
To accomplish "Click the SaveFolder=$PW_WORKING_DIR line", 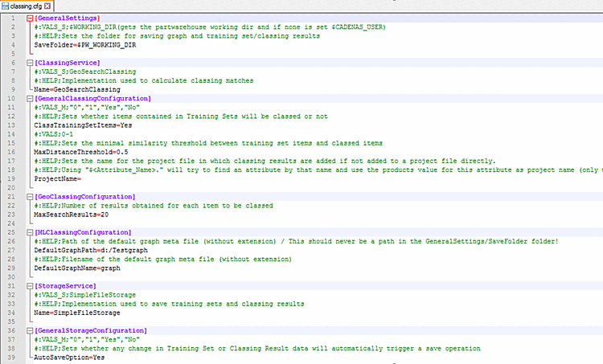I will pos(85,45).
